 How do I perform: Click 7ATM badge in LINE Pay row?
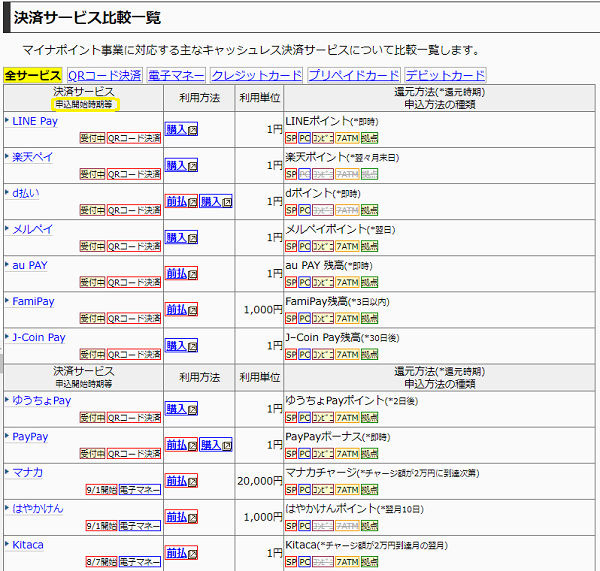pos(347,138)
